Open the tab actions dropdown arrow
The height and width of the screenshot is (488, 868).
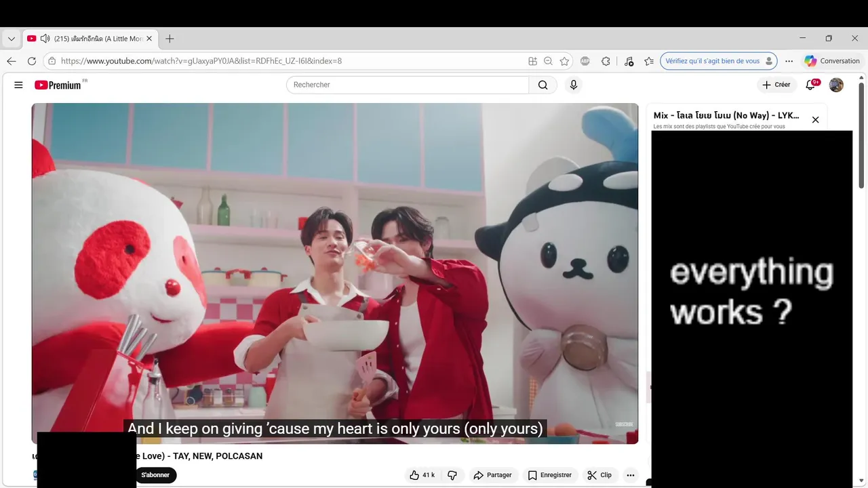11,39
